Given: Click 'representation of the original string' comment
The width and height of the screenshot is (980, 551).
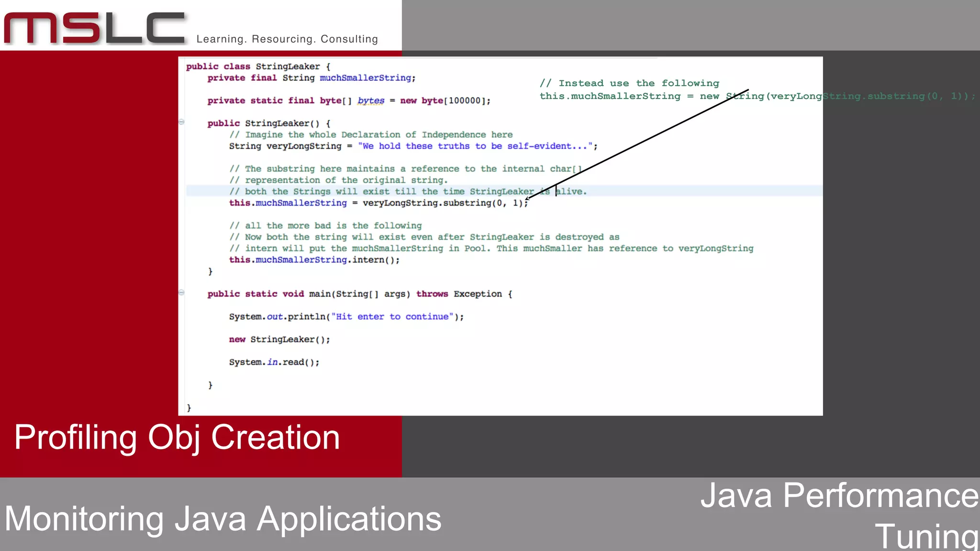Looking at the screenshot, I should coord(338,180).
